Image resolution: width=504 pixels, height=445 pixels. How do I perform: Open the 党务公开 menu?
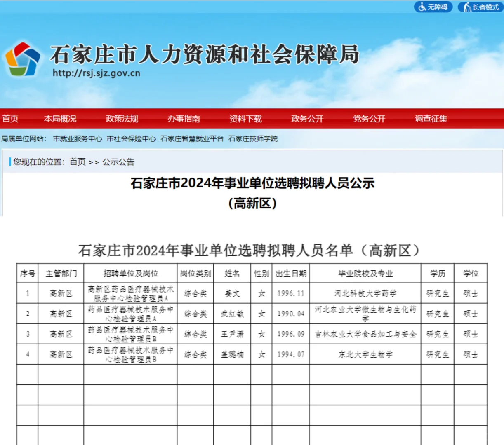click(x=369, y=119)
